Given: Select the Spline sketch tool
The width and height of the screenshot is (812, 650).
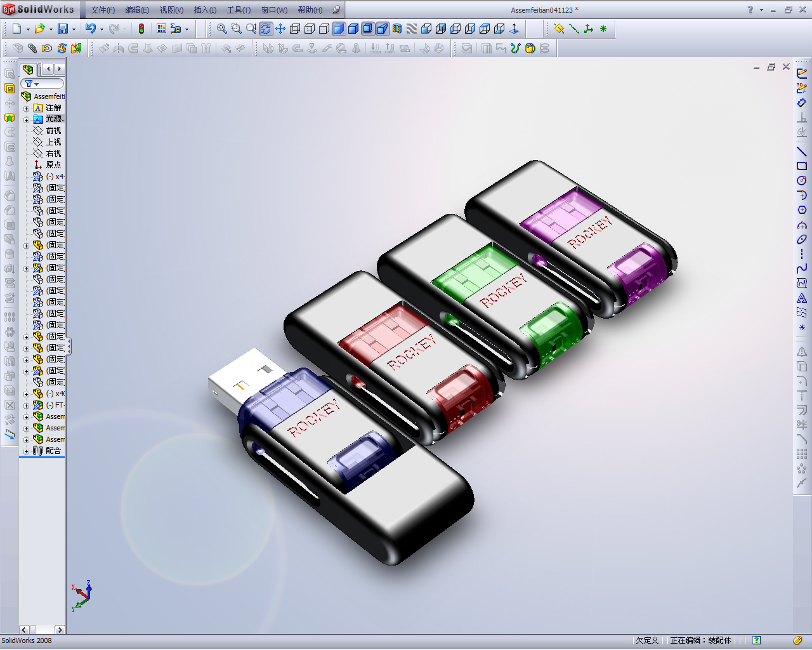Looking at the screenshot, I should pos(802,269).
